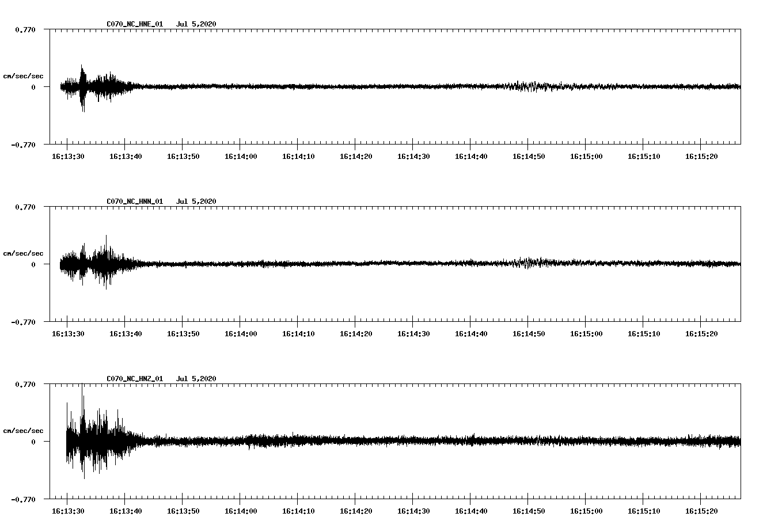Click 16:14:50 time label under HNZ plot
782x532 pixels.
point(529,511)
